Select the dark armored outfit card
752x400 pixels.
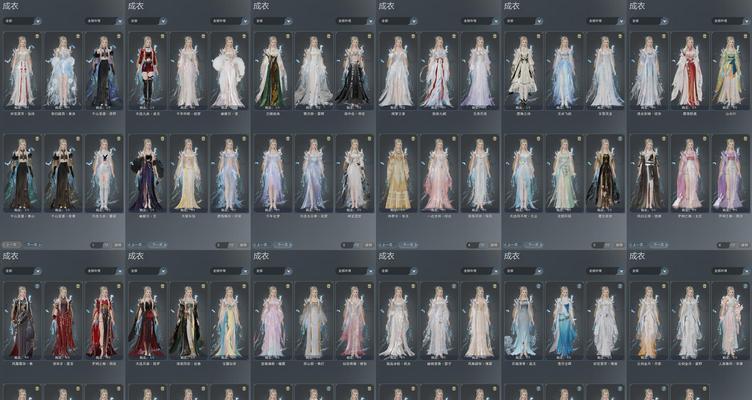[x=21, y=321]
